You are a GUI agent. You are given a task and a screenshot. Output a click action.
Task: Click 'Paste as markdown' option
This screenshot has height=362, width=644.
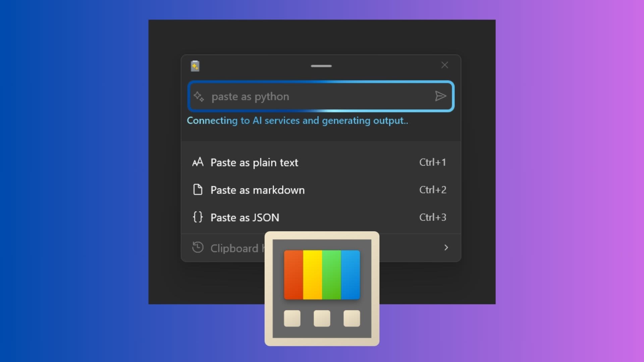point(257,190)
